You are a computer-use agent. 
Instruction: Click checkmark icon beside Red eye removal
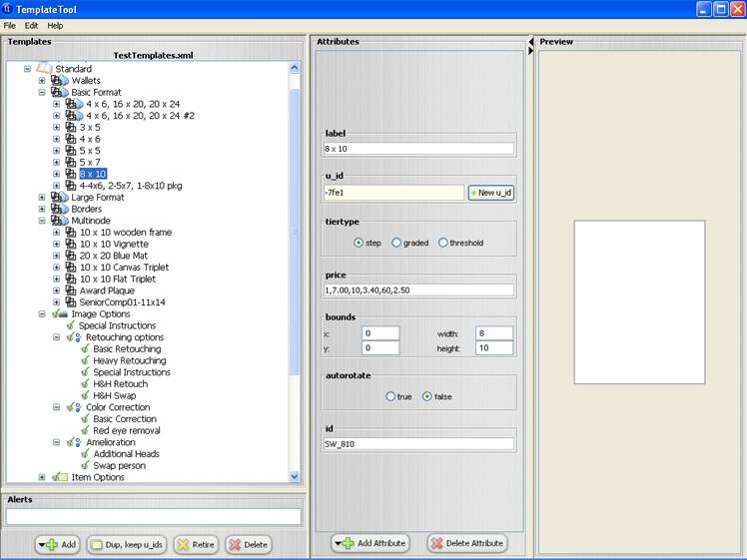(85, 430)
